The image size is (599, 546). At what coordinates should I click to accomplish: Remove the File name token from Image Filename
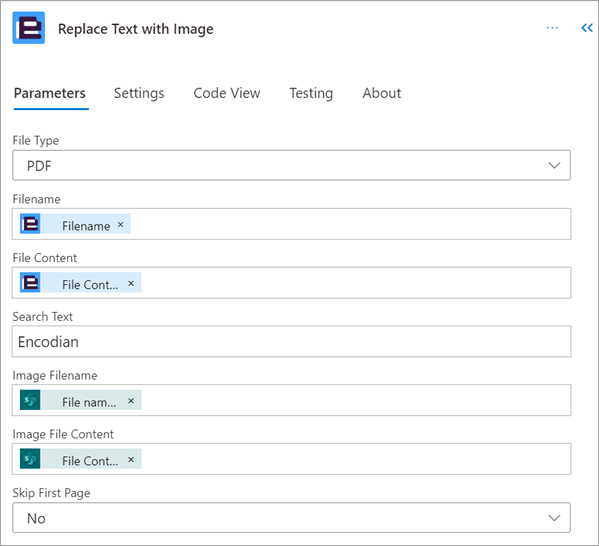[131, 401]
